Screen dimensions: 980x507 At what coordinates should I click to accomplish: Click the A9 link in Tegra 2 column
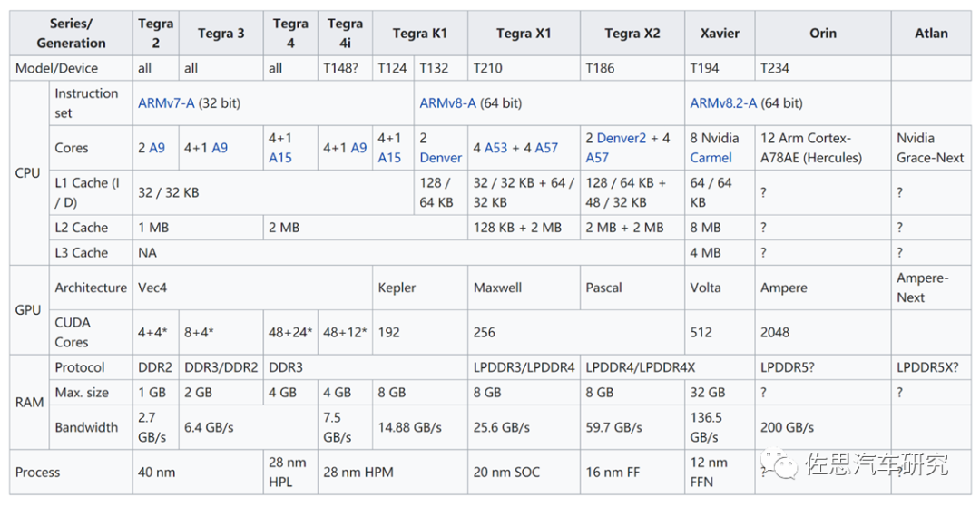pos(157,148)
